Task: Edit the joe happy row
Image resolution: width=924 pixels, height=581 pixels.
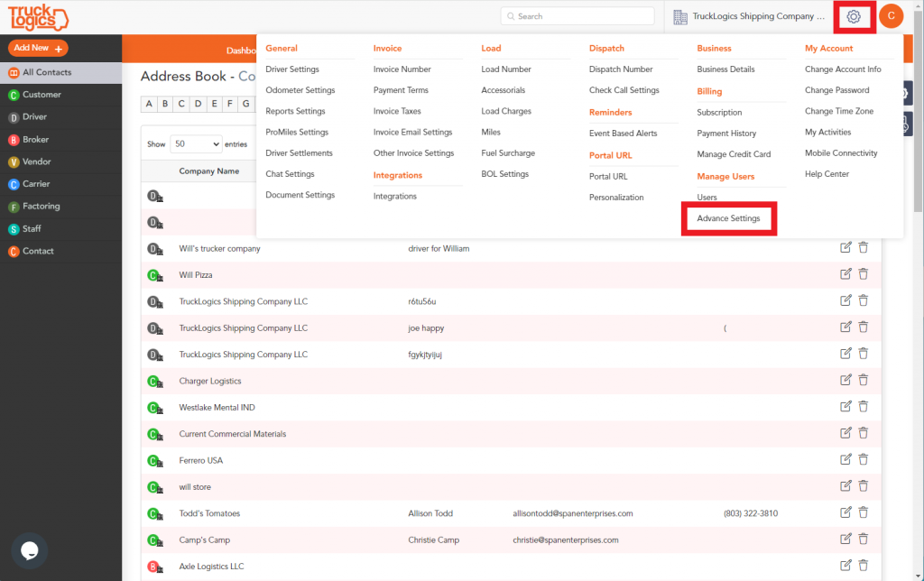Action: (845, 327)
